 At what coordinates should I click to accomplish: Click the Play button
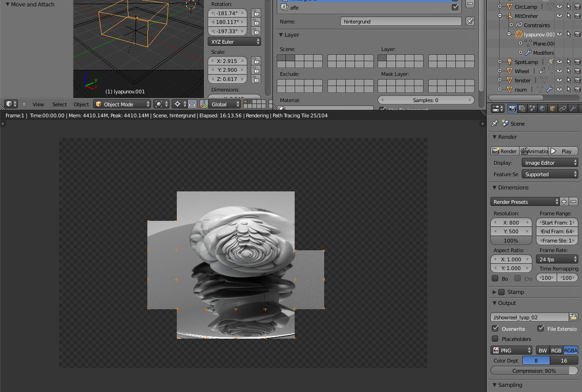coord(563,151)
